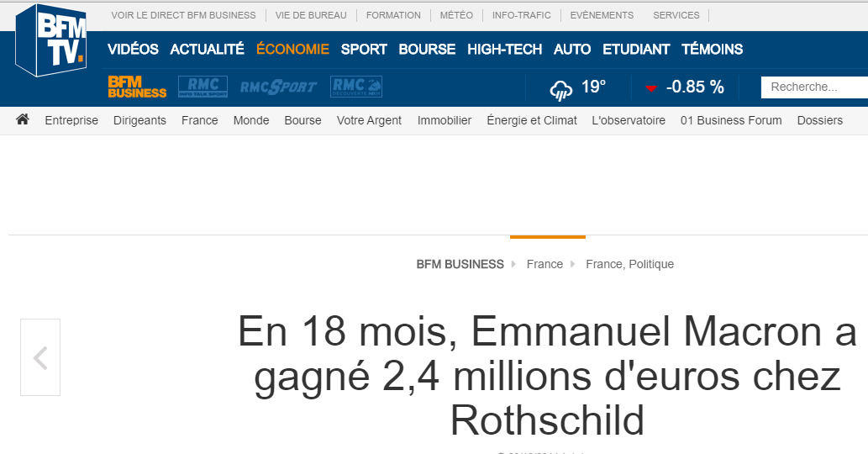Open the Bourse section in subnav

point(302,120)
